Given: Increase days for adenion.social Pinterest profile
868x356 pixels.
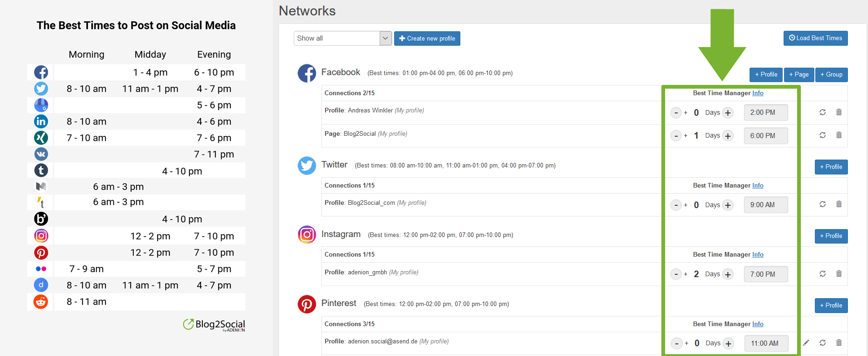Looking at the screenshot, I should point(729,343).
